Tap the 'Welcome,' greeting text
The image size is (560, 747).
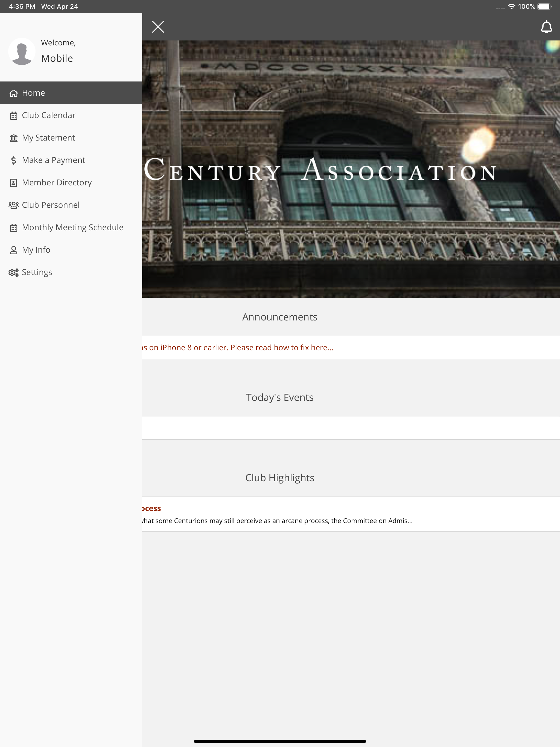(59, 43)
